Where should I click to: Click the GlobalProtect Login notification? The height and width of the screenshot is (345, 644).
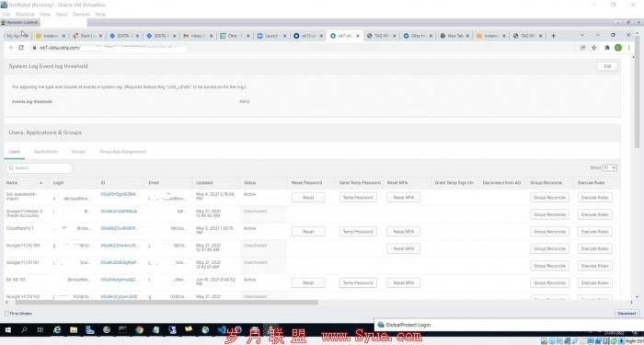coord(509,325)
